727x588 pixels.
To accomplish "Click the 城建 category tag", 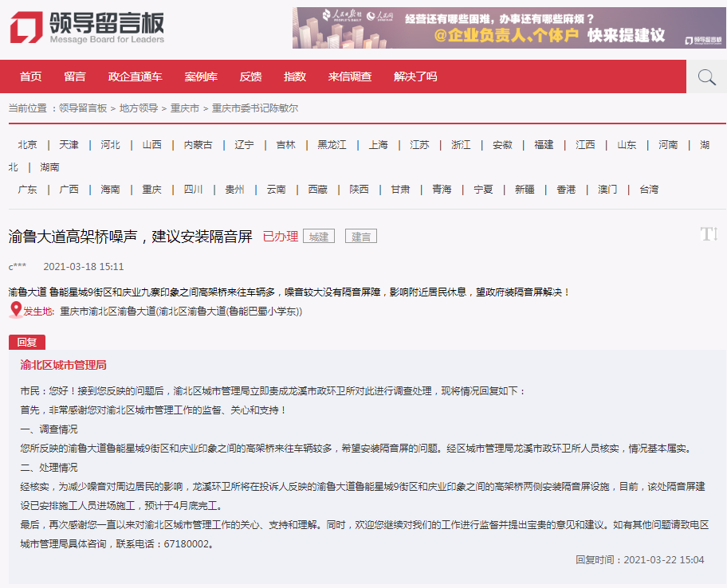I will pos(319,237).
